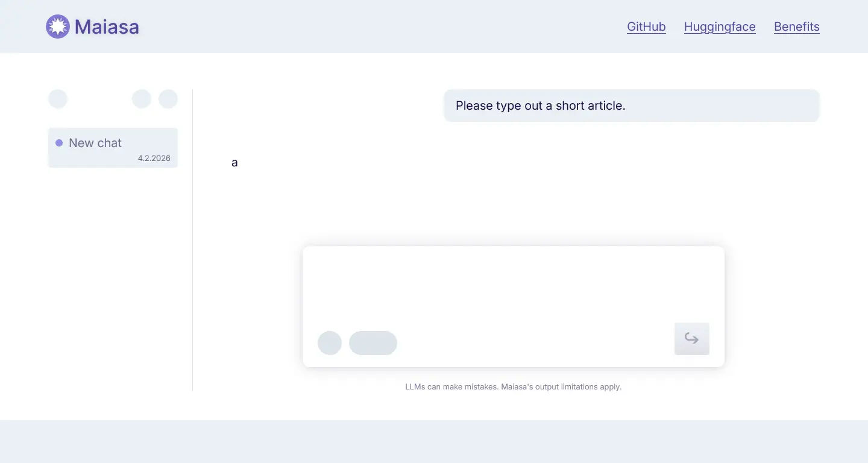Go to the Benefits page
The height and width of the screenshot is (463, 868).
pyautogui.click(x=796, y=27)
